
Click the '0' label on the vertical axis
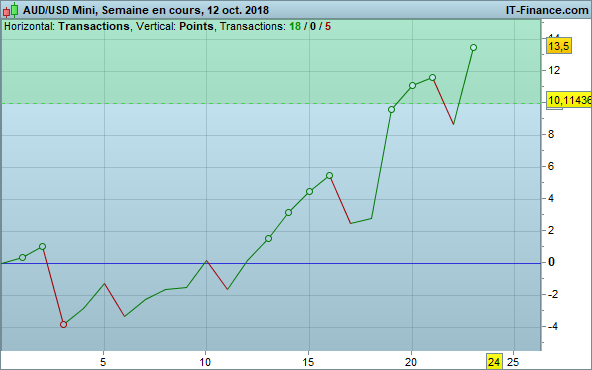pos(551,262)
